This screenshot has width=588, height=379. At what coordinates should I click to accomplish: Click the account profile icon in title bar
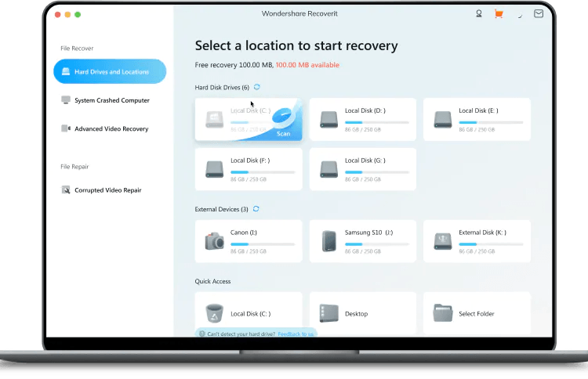point(479,14)
